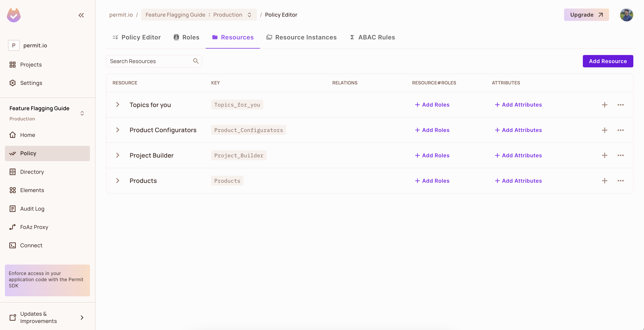Click the Home icon in left sidebar
This screenshot has width=644, height=330.
click(13, 135)
